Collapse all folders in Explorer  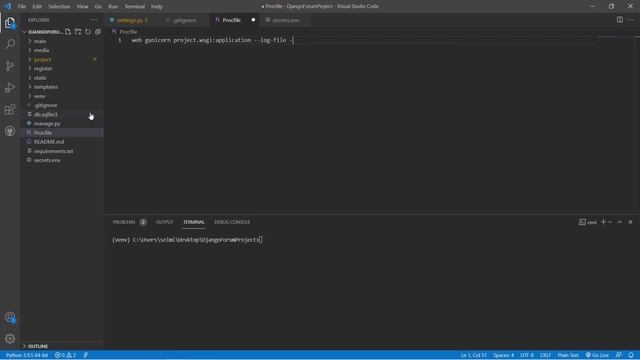(98, 31)
